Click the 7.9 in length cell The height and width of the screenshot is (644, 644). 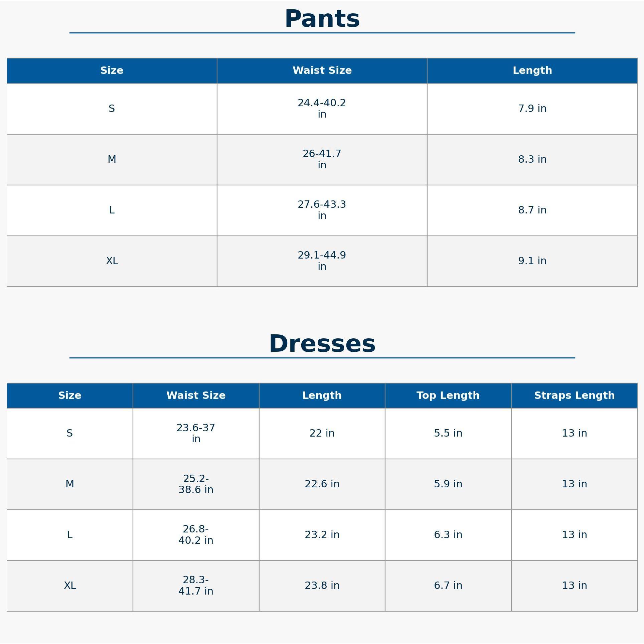coord(532,109)
